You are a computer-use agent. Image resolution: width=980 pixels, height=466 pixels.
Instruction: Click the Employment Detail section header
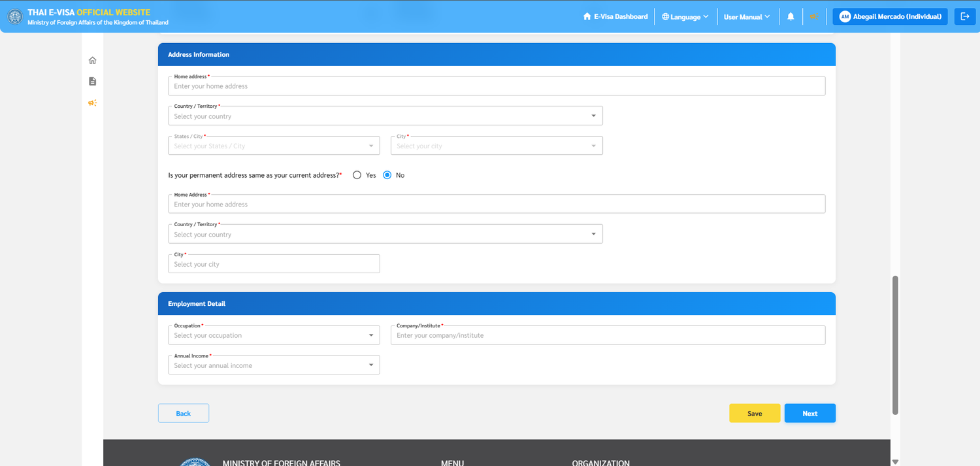[x=497, y=304]
